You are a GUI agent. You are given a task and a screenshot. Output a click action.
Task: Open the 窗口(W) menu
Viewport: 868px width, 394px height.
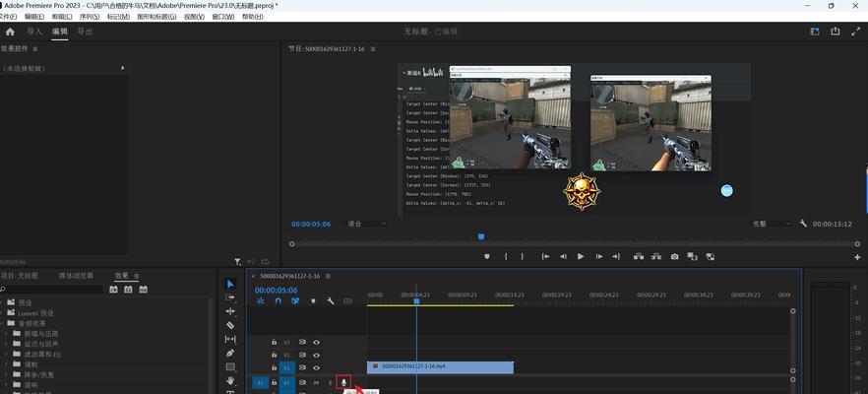click(x=223, y=17)
